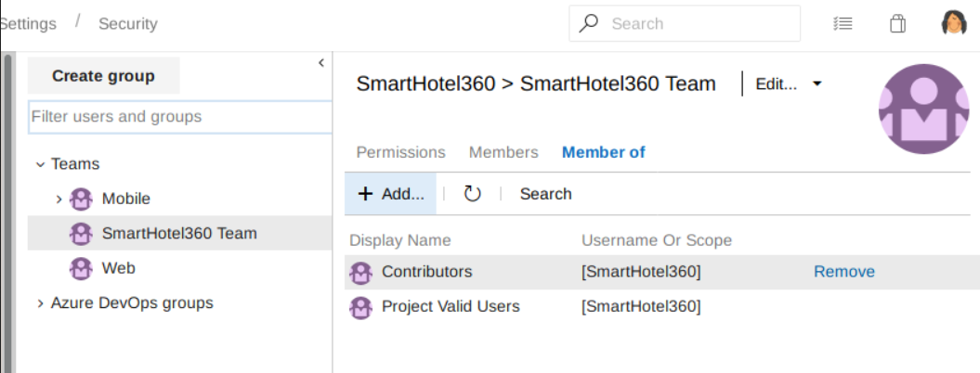Click the refresh icon in toolbar
The image size is (980, 373).
[472, 194]
